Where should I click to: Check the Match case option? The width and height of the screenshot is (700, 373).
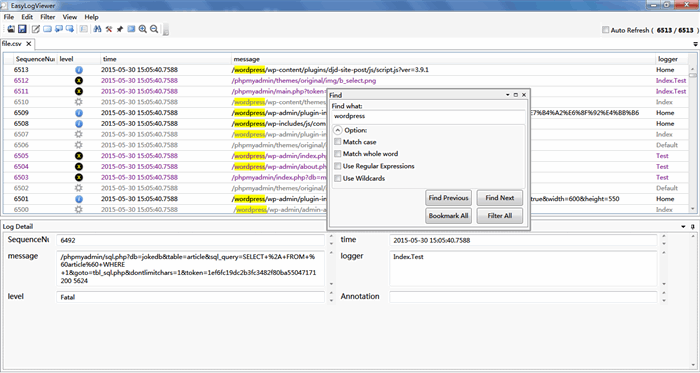point(338,141)
